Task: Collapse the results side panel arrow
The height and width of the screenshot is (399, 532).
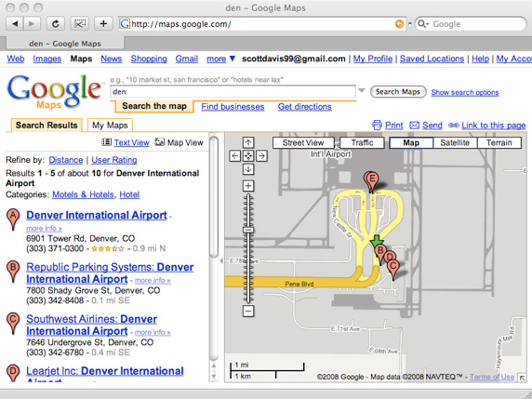Action: click(x=221, y=261)
